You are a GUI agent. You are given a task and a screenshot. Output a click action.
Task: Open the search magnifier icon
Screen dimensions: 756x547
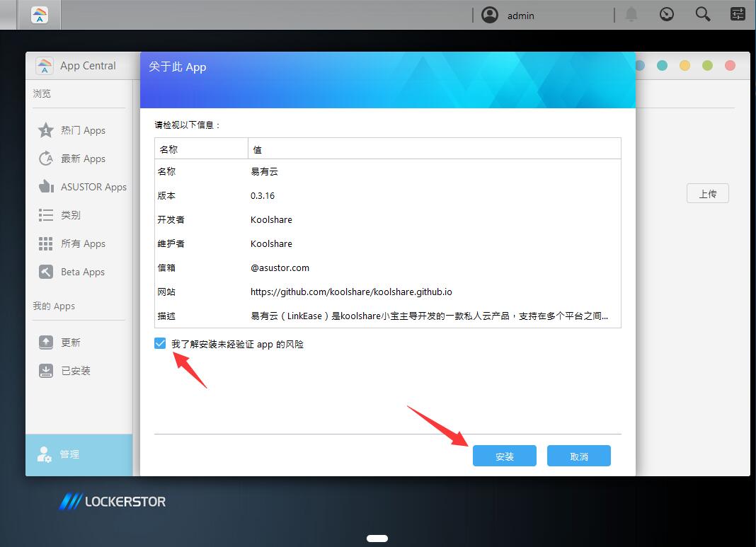tap(702, 14)
